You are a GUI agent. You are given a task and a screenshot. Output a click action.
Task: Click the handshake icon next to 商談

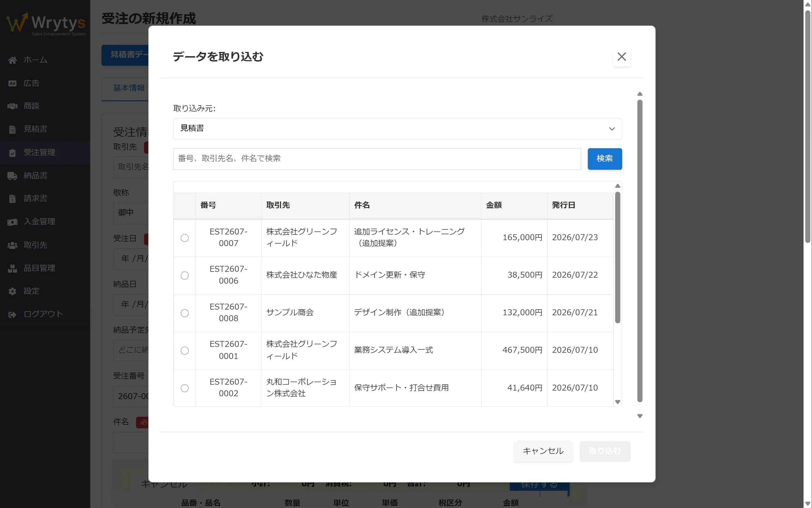point(12,106)
